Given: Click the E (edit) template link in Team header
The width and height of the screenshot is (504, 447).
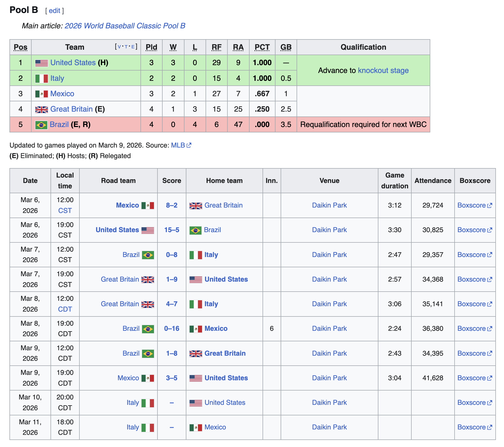Looking at the screenshot, I should tap(133, 47).
